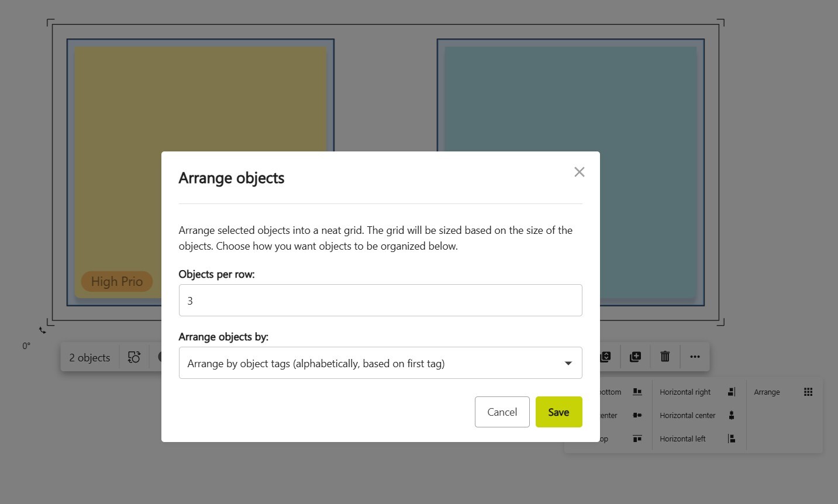Viewport: 838px width, 504px height.
Task: Align objects to top with the alignment icon
Action: [x=637, y=439]
